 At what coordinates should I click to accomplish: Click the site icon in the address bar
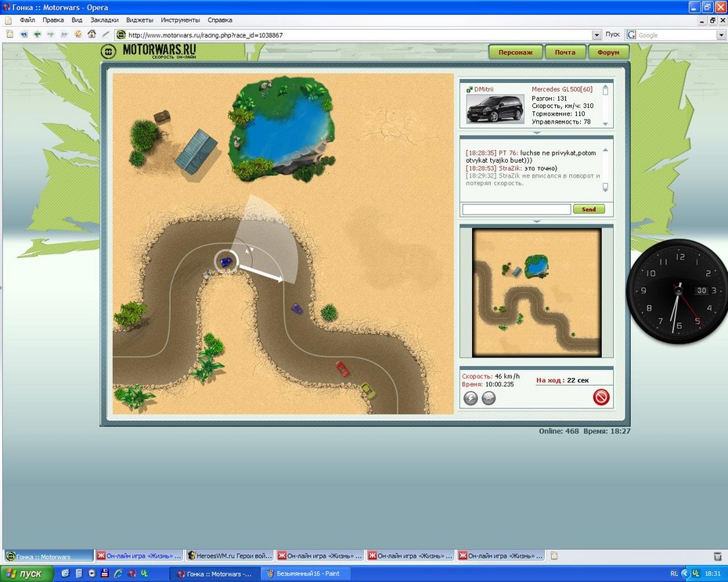point(121,34)
